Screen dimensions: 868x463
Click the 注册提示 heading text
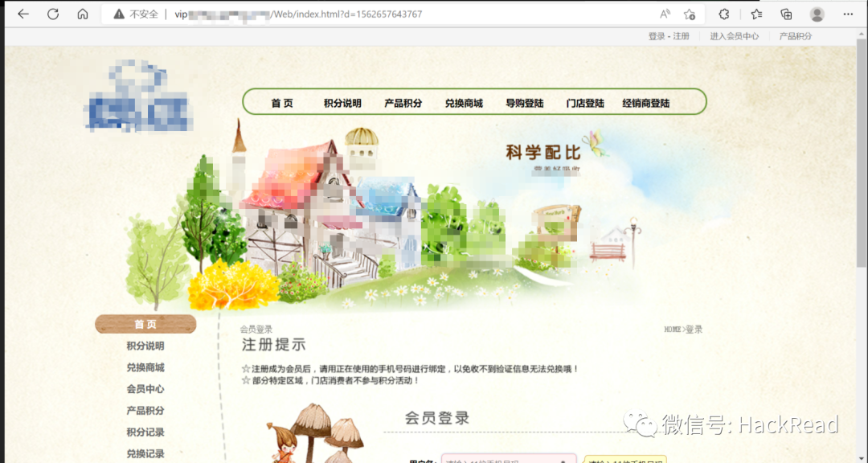[x=274, y=345]
